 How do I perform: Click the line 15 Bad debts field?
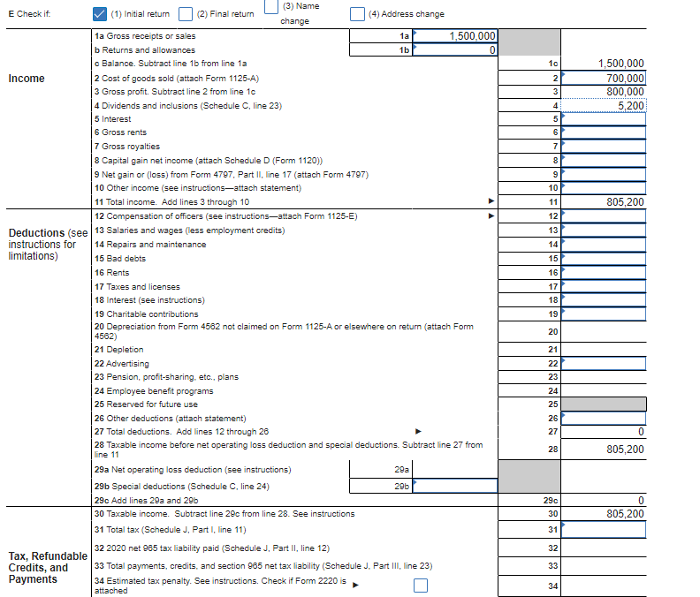click(x=603, y=259)
